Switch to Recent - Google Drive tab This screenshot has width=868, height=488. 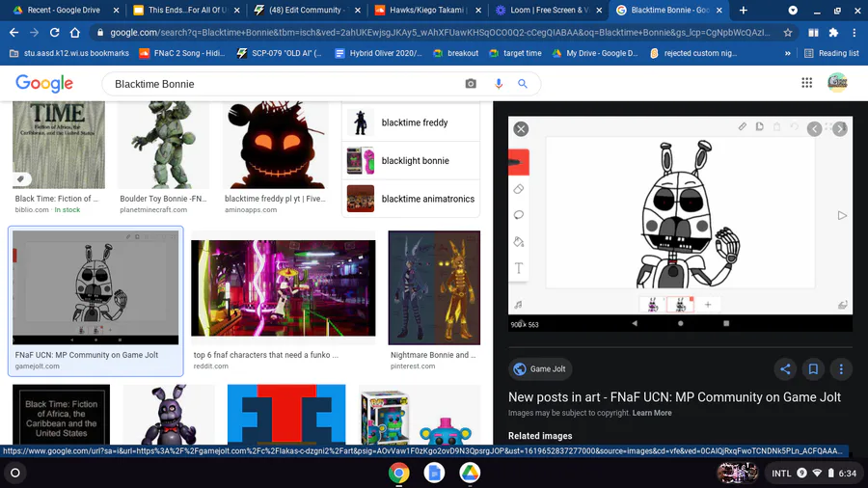[66, 10]
